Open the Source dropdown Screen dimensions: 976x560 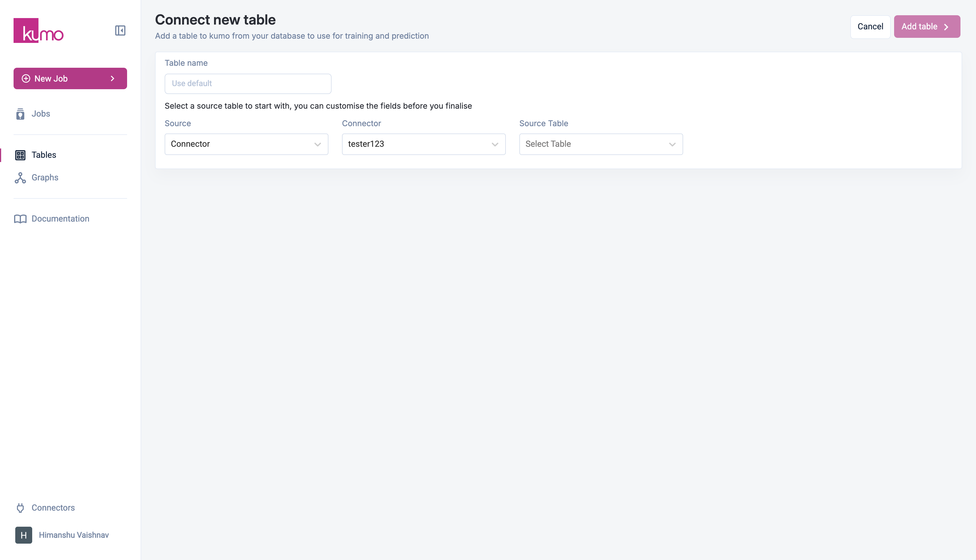[246, 144]
